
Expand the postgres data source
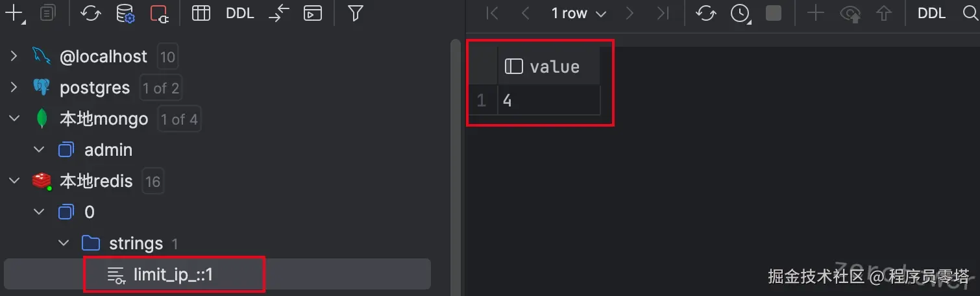coord(14,88)
